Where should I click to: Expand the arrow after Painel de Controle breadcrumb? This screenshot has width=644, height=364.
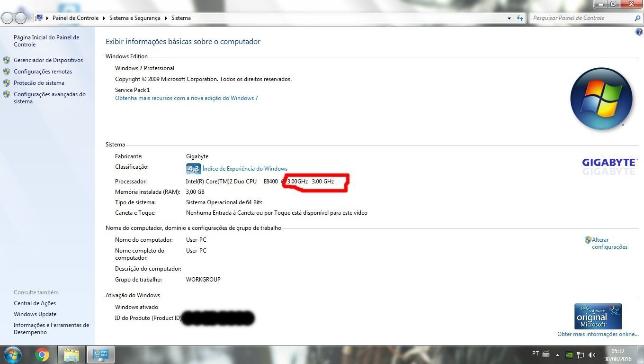coord(104,18)
